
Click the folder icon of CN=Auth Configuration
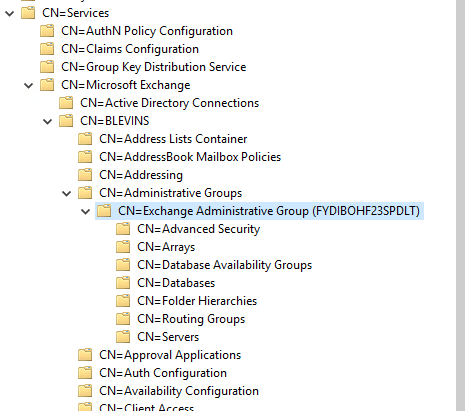coord(85,373)
